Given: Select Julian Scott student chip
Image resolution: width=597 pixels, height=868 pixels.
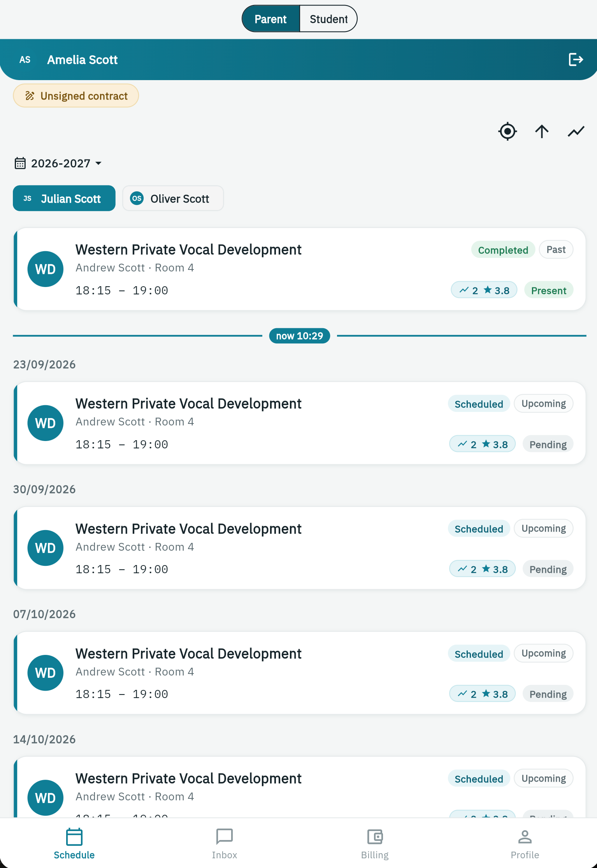Looking at the screenshot, I should [x=64, y=198].
